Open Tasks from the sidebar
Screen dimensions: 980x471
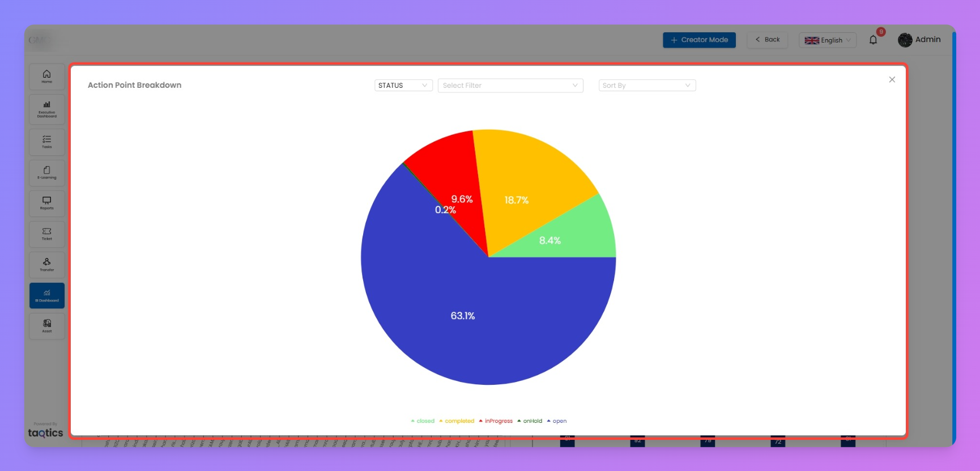(x=47, y=142)
